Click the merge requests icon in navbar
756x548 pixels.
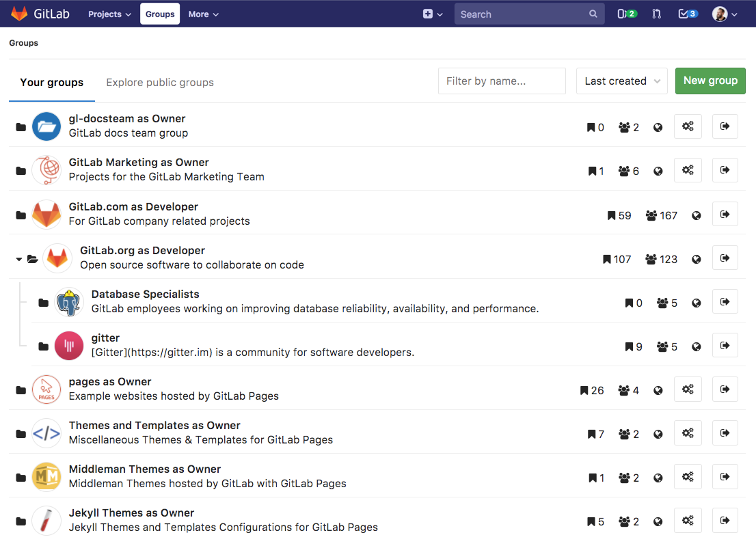point(656,14)
